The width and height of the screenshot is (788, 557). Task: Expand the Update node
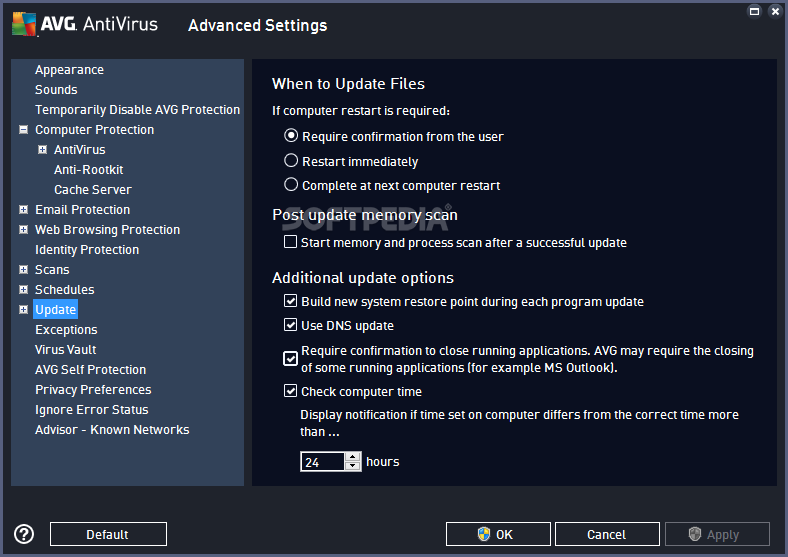tap(23, 310)
